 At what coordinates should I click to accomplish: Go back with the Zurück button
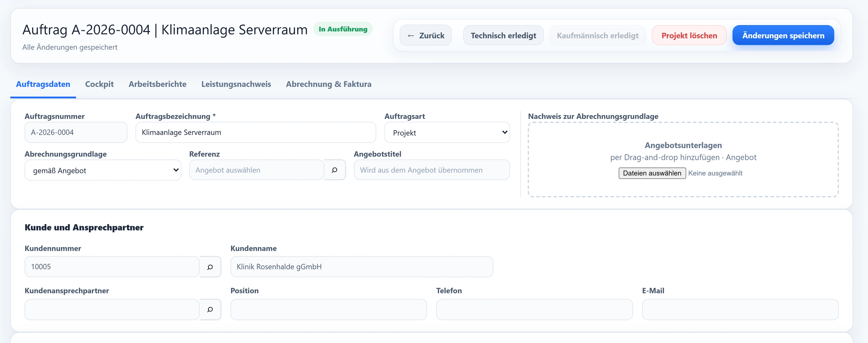click(426, 35)
